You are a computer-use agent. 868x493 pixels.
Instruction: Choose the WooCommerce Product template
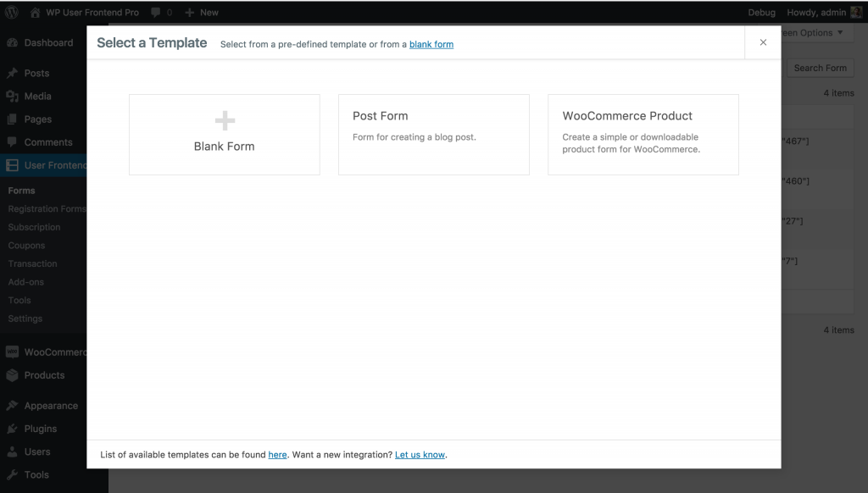click(x=643, y=135)
